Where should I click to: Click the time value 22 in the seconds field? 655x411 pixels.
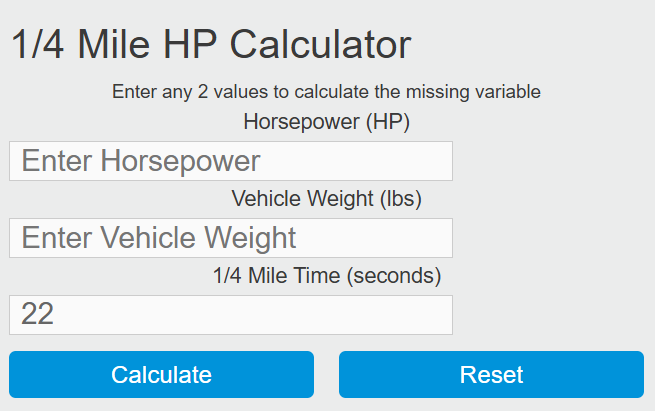(x=38, y=315)
